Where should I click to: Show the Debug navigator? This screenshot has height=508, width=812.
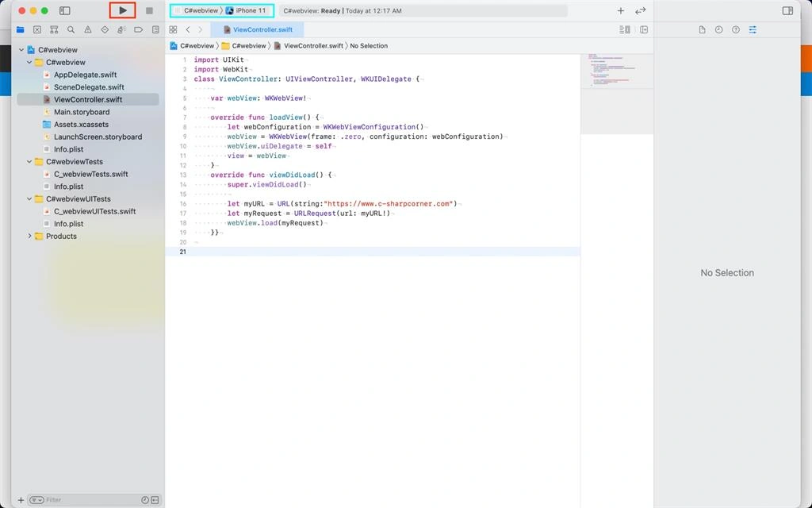(x=121, y=29)
